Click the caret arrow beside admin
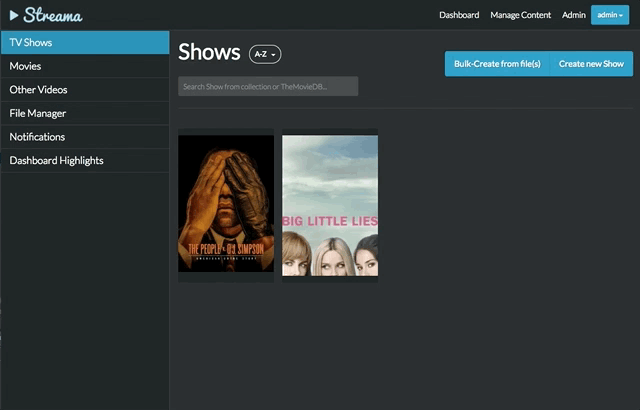This screenshot has width=640, height=410. (x=620, y=16)
